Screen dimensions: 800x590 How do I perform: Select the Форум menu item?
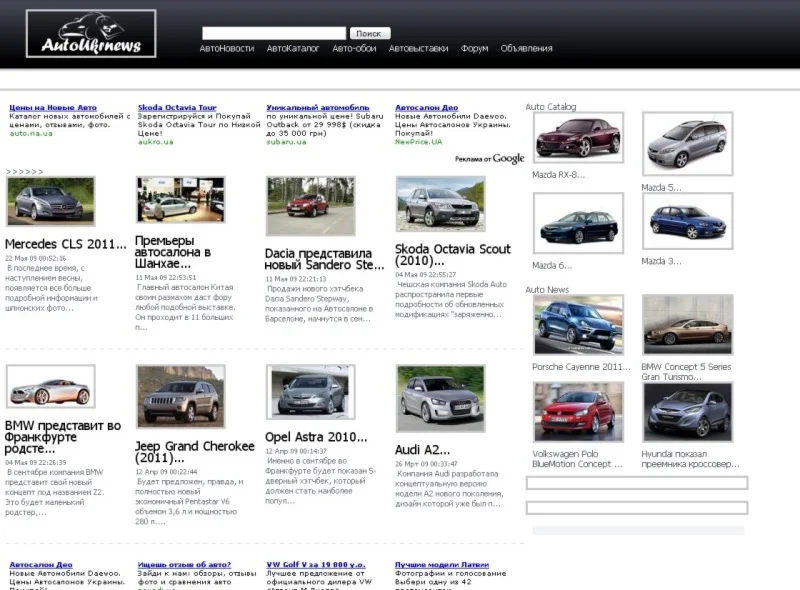click(474, 48)
